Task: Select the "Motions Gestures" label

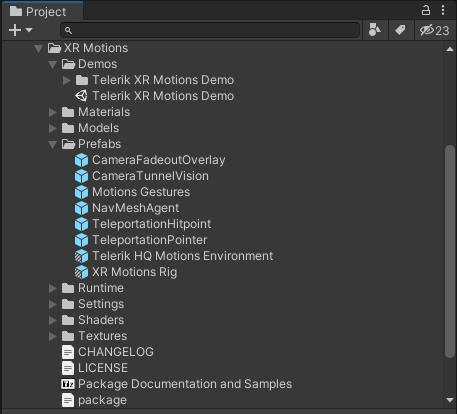Action: 141,192
